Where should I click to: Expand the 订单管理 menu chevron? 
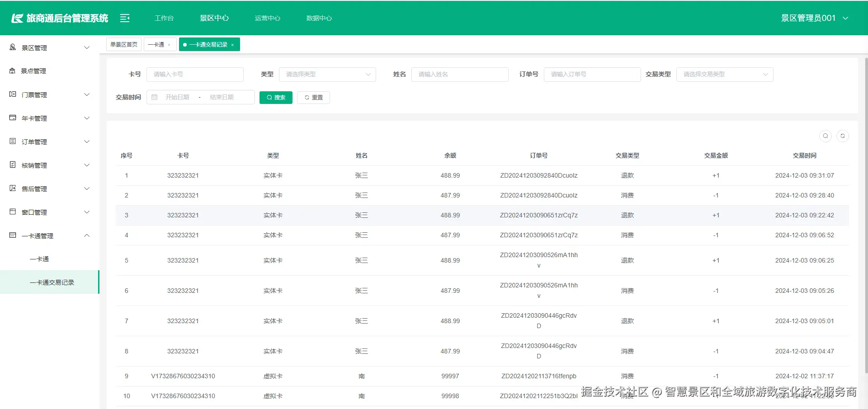[87, 141]
